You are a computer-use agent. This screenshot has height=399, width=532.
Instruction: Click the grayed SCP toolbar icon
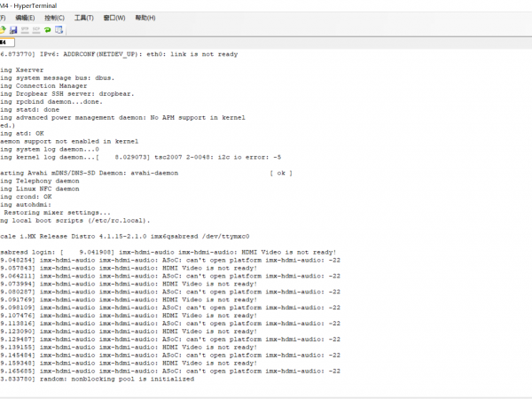(35, 29)
